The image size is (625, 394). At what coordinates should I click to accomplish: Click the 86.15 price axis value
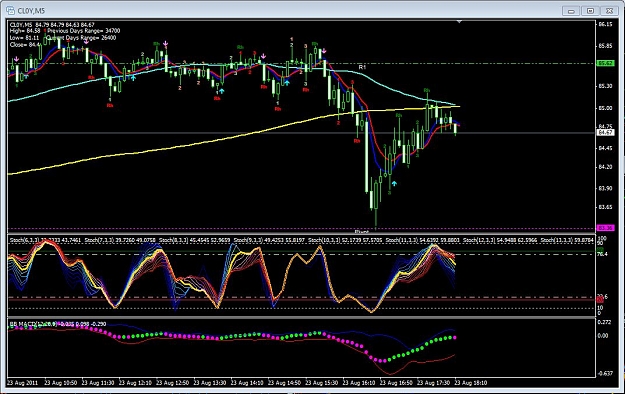(x=605, y=24)
